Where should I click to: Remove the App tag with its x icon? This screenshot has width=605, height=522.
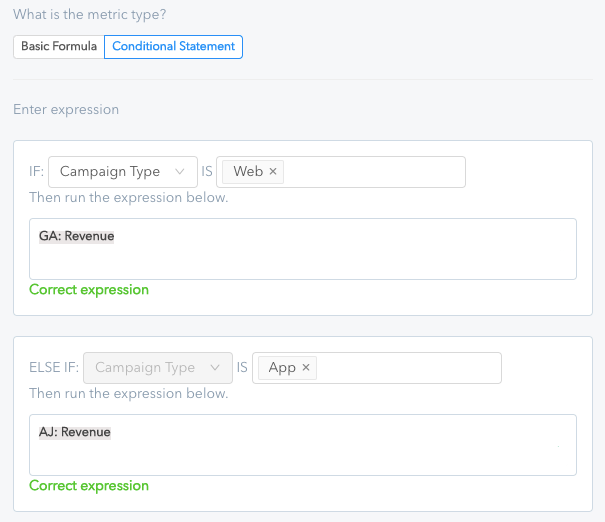pyautogui.click(x=306, y=367)
